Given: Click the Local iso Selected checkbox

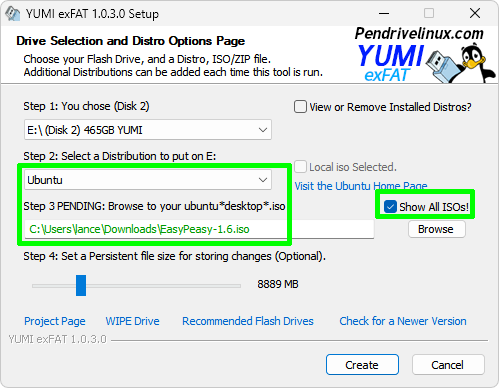Looking at the screenshot, I should pos(300,167).
